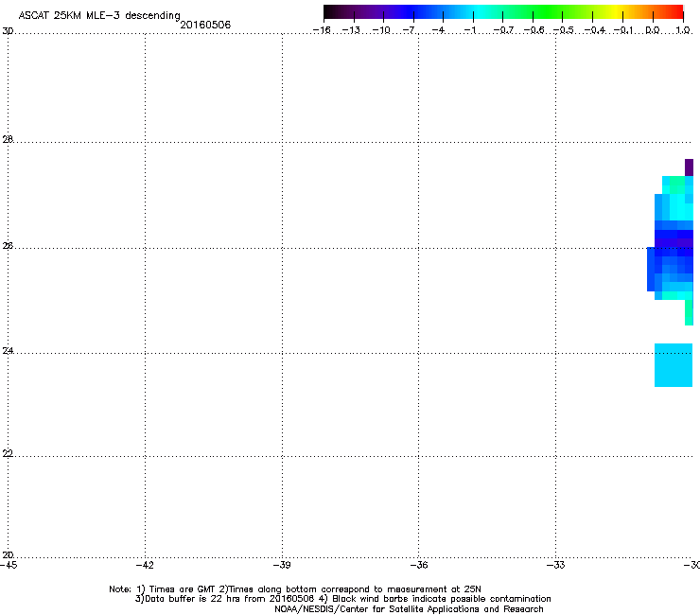Select the longitude axis label -42
The height and width of the screenshot is (615, 700).
pos(145,565)
